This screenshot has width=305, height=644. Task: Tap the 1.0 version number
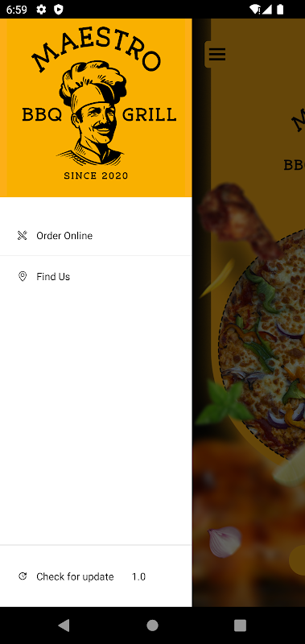click(x=138, y=576)
